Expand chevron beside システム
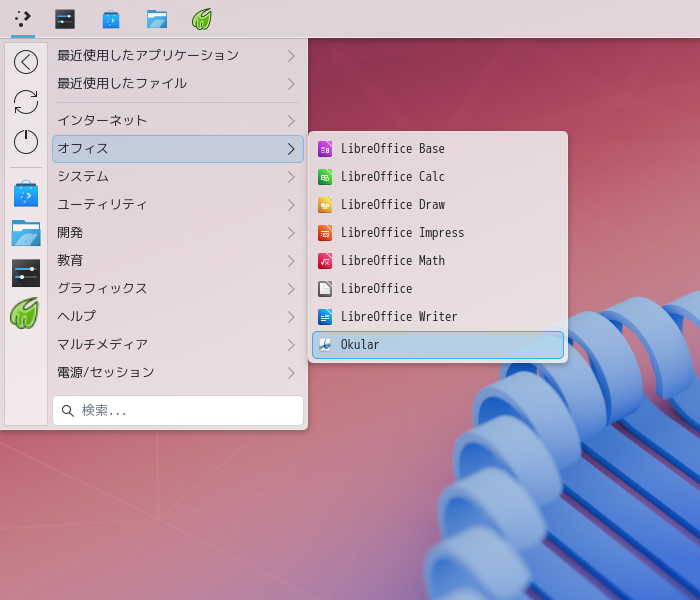Image resolution: width=700 pixels, height=600 pixels. (x=291, y=177)
